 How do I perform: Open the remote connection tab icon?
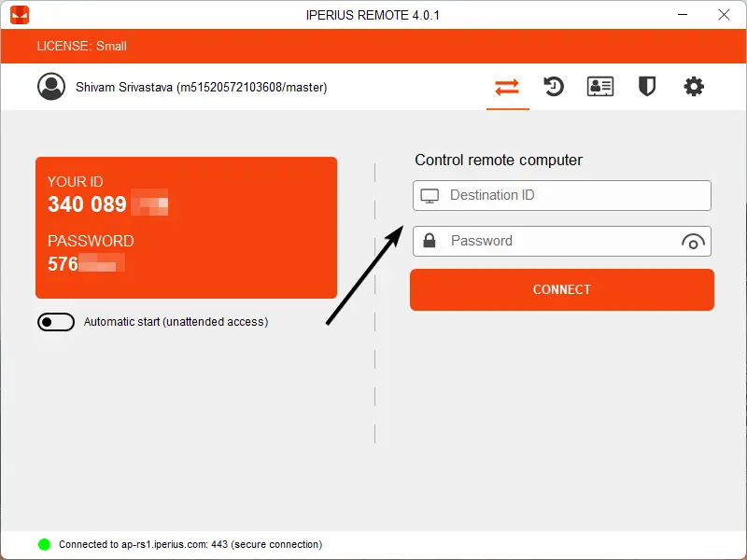point(507,87)
